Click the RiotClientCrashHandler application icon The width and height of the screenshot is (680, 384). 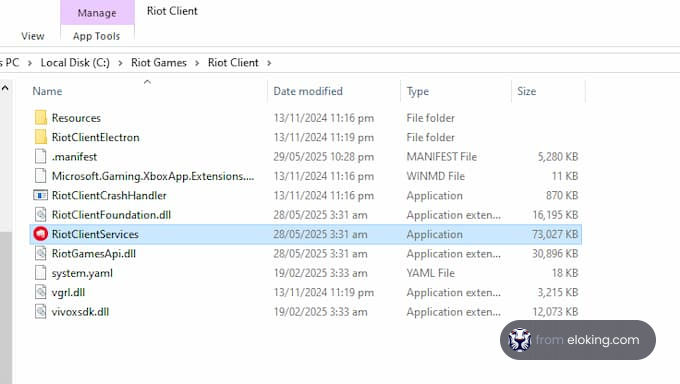[40, 195]
